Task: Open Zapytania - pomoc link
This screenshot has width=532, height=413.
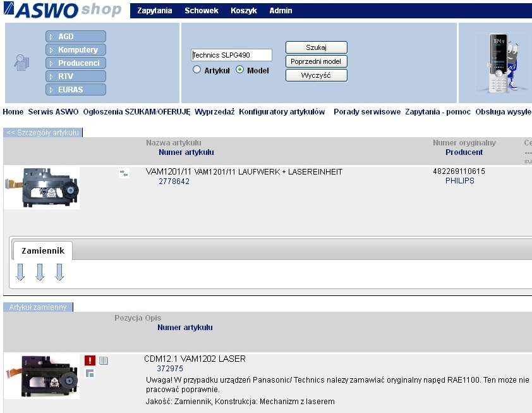Action: click(x=438, y=112)
